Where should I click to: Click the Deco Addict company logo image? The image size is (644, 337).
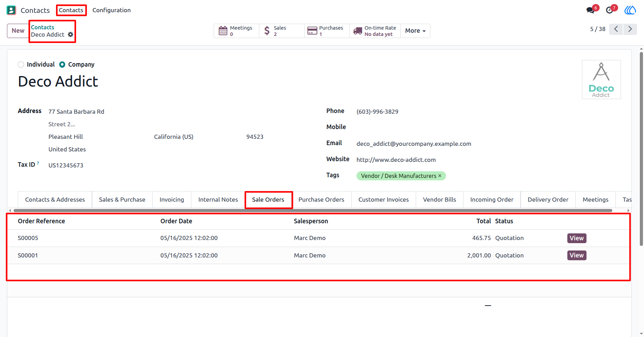(x=601, y=80)
